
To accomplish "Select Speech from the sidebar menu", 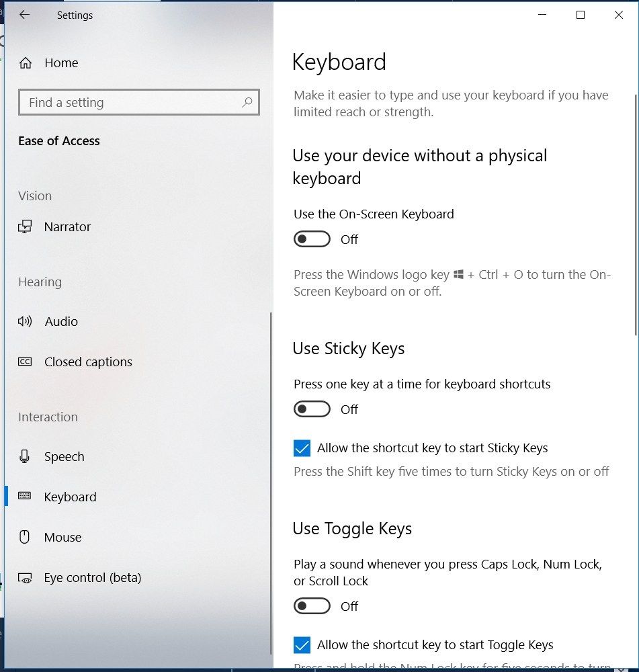I will coord(63,456).
